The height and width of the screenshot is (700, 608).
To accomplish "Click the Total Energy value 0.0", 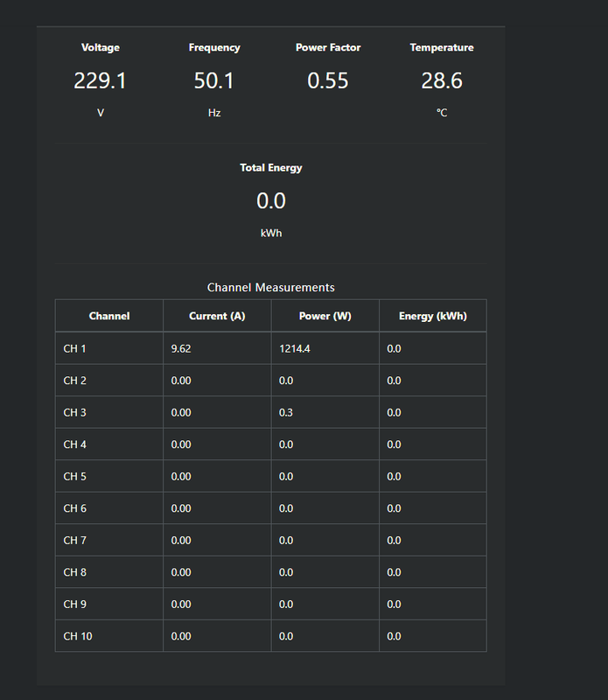I will tap(271, 201).
